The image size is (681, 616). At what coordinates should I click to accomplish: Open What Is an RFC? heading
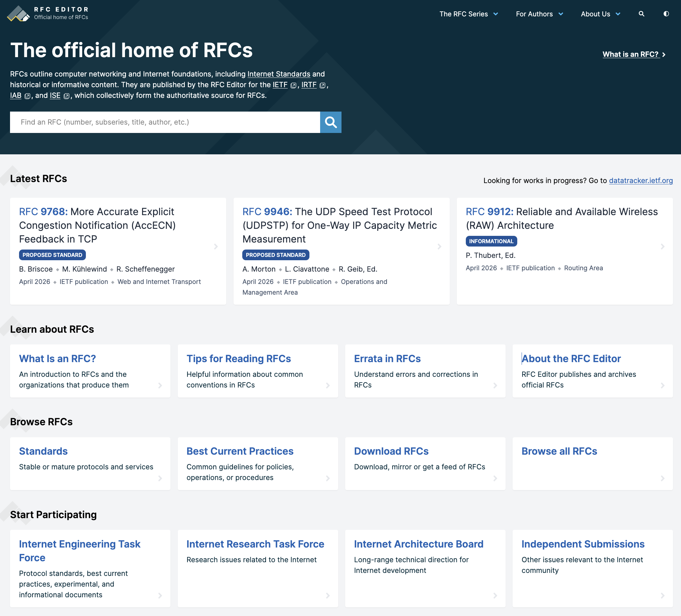[x=57, y=359]
